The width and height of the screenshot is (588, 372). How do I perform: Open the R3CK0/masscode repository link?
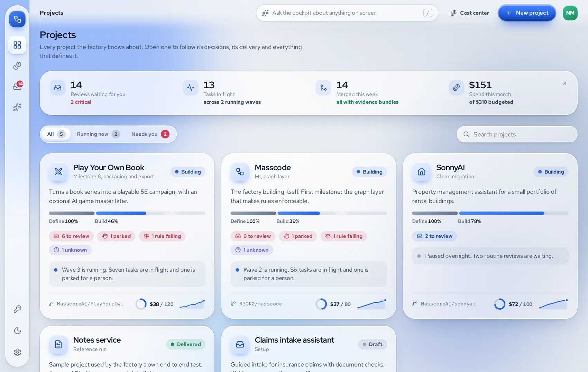click(256, 304)
